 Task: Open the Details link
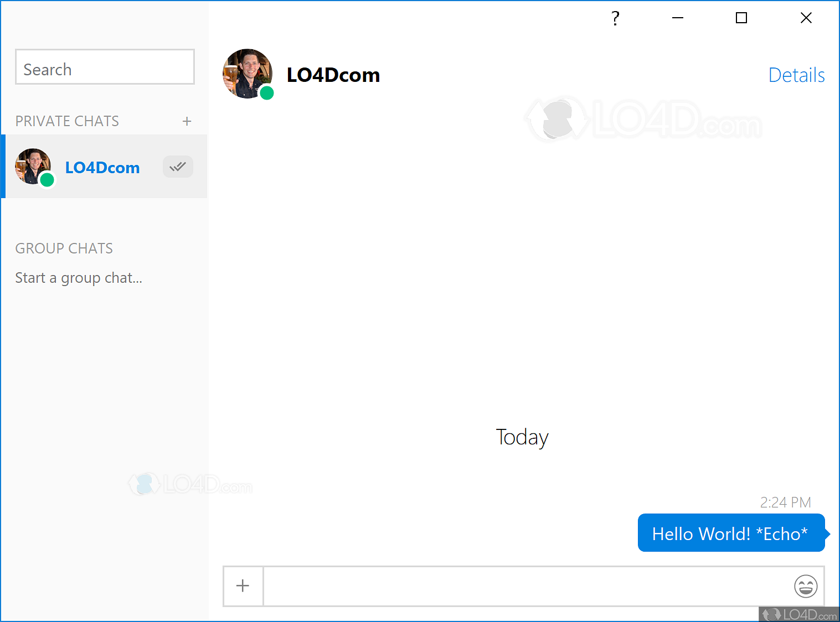796,75
